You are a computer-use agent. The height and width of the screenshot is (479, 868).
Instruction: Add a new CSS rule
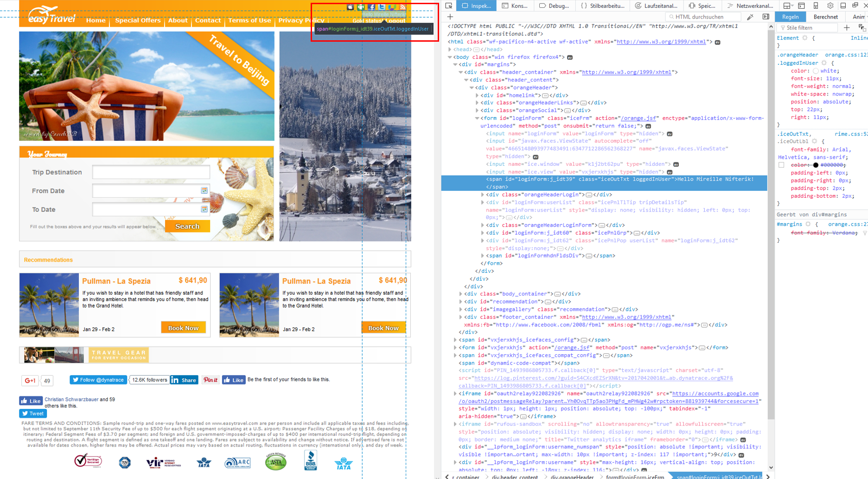tap(847, 28)
